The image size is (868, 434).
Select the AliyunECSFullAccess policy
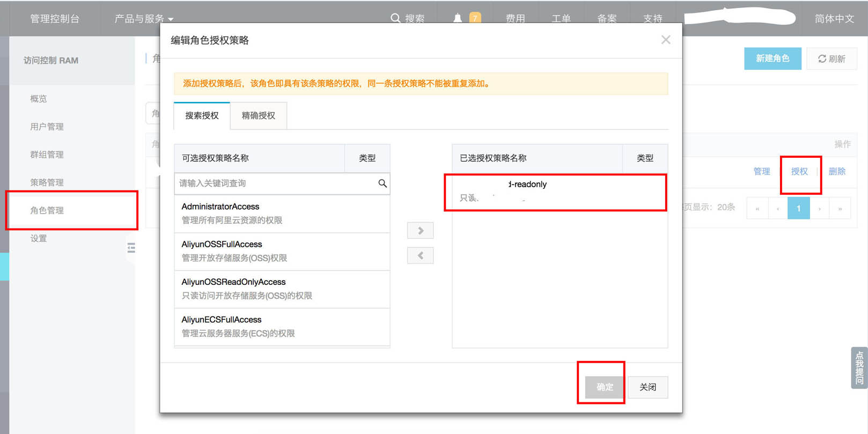pos(282,327)
